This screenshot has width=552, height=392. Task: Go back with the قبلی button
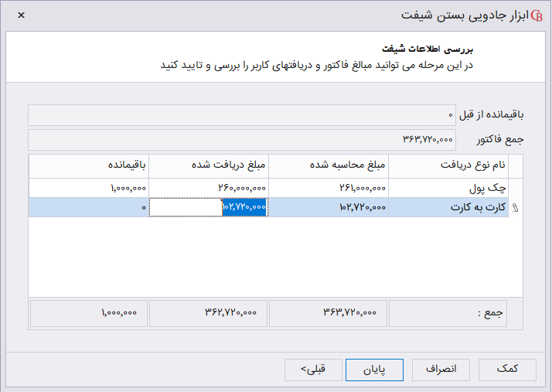tap(312, 370)
